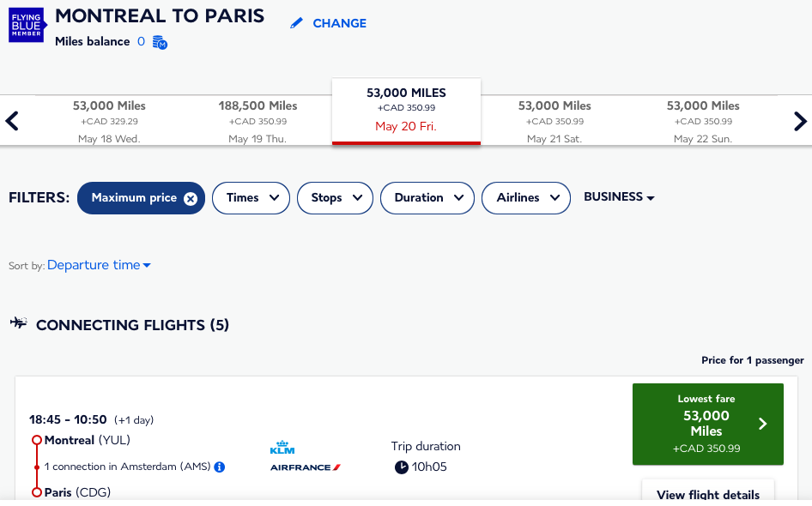Click the KLM airline logo

282,448
